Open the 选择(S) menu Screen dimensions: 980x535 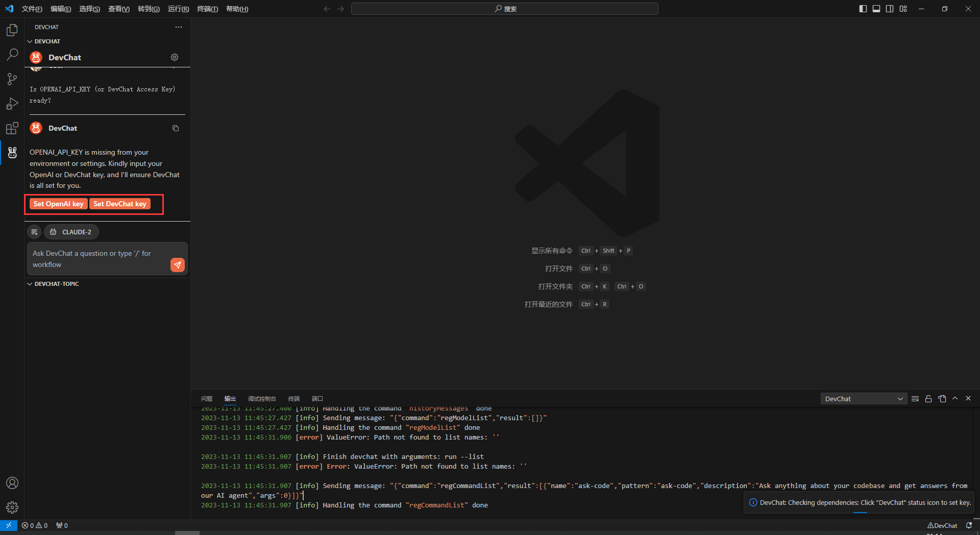pos(90,9)
